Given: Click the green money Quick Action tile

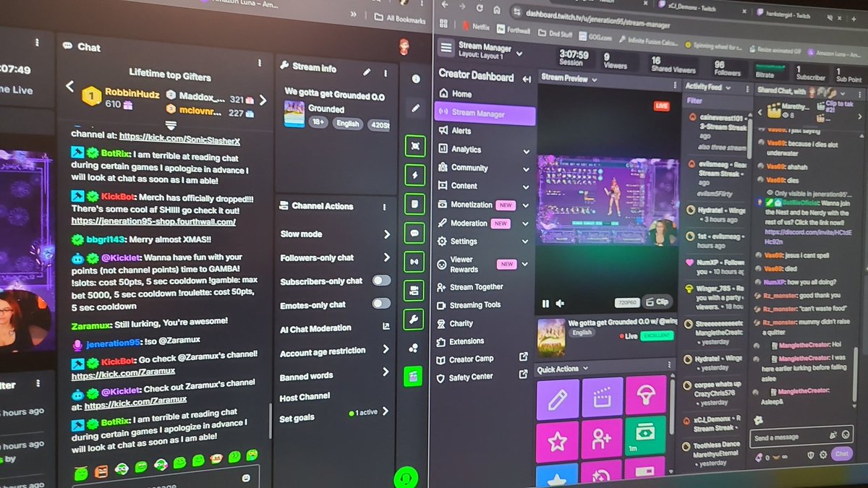Looking at the screenshot, I should click(645, 437).
